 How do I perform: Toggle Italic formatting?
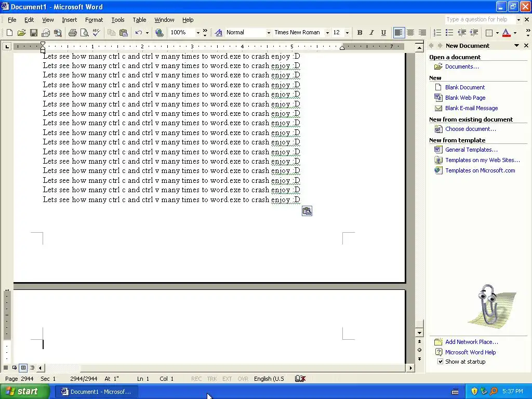tap(371, 33)
